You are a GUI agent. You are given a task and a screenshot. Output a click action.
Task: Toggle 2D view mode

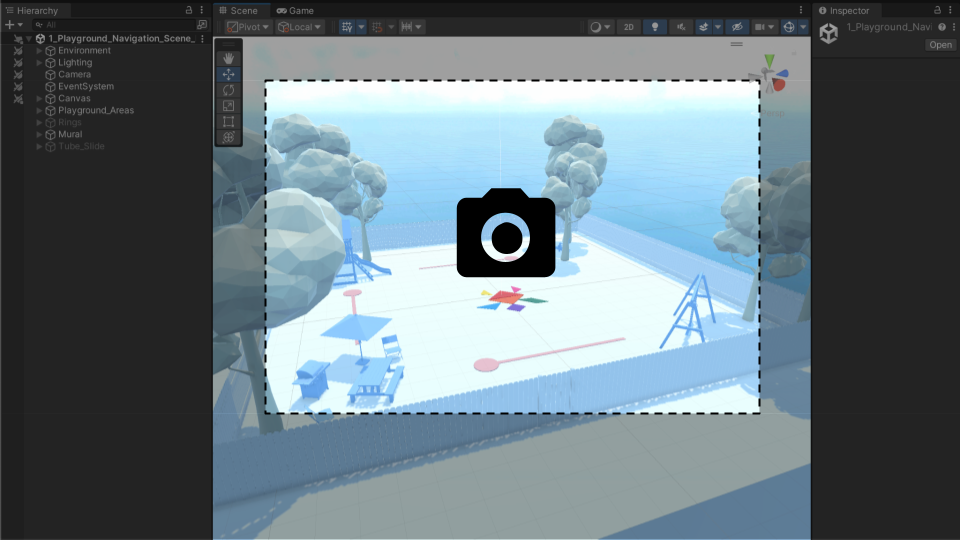[628, 27]
